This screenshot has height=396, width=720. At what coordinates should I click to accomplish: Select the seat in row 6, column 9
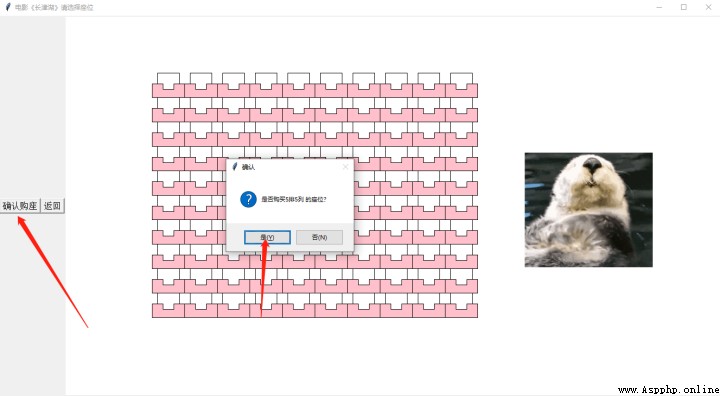tap(429, 208)
